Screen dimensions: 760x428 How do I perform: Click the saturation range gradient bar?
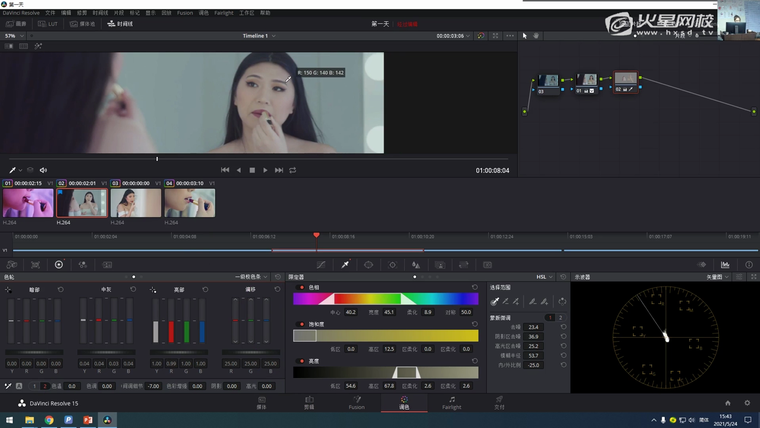(385, 336)
